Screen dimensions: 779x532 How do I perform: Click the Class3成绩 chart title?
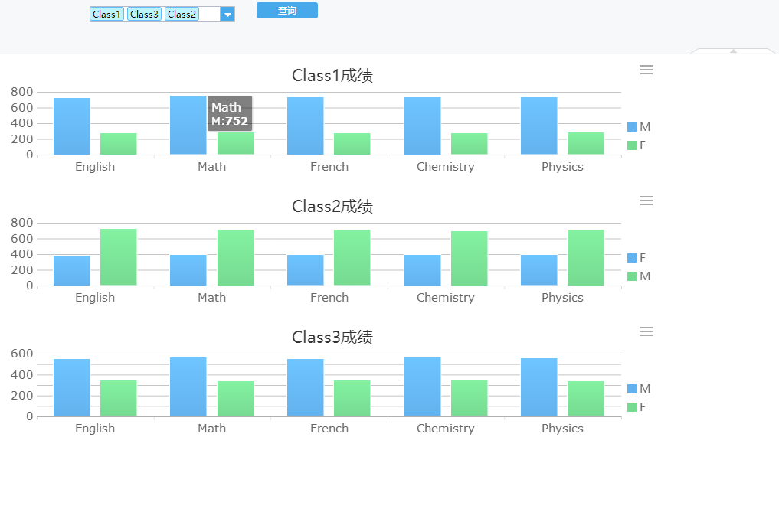(x=332, y=338)
